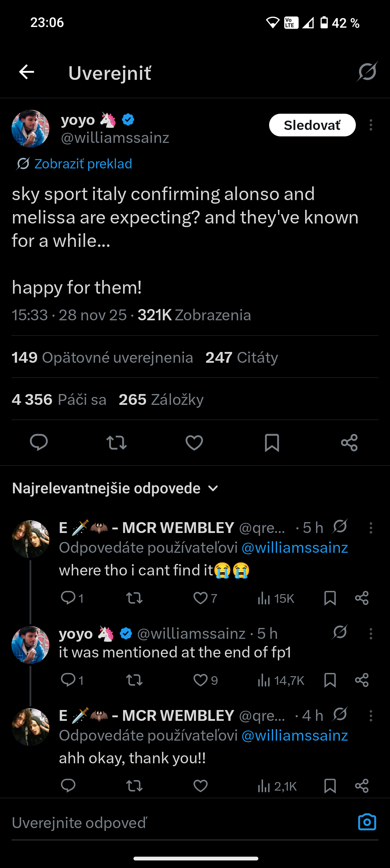Like the main post with the heart
The image size is (390, 868).
pos(194,443)
